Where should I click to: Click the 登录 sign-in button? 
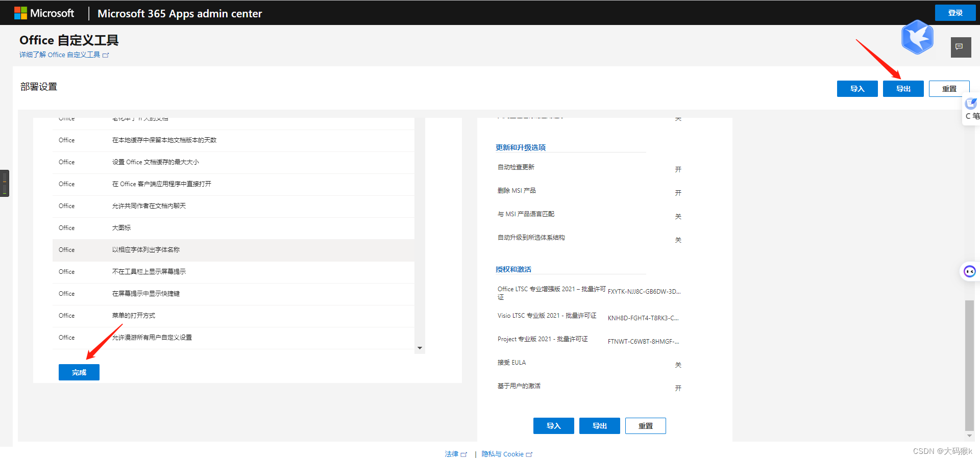pos(955,13)
